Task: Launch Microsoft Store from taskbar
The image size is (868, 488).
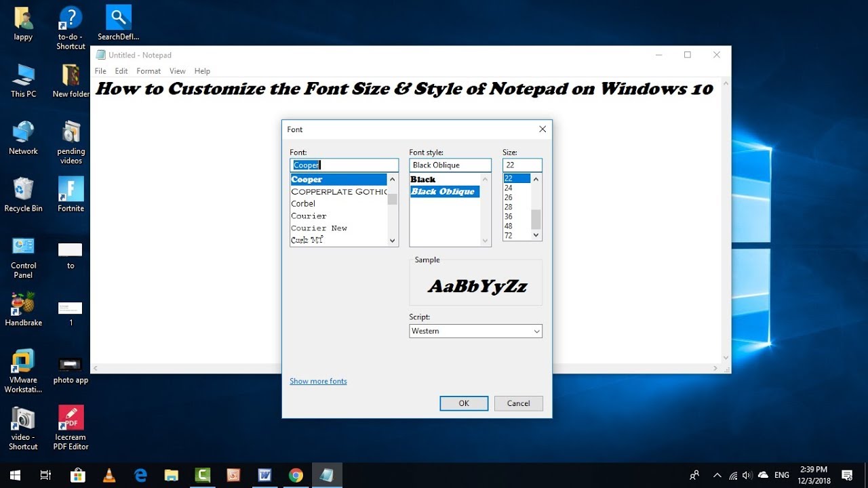Action: pos(77,475)
